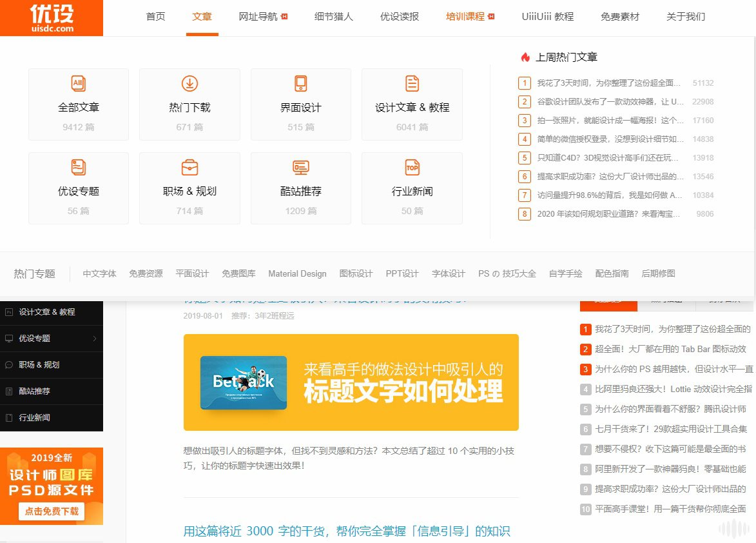This screenshot has width=756, height=543.
Task: Open article 用这篇将近 3000 字的干货 title
Action: (347, 531)
